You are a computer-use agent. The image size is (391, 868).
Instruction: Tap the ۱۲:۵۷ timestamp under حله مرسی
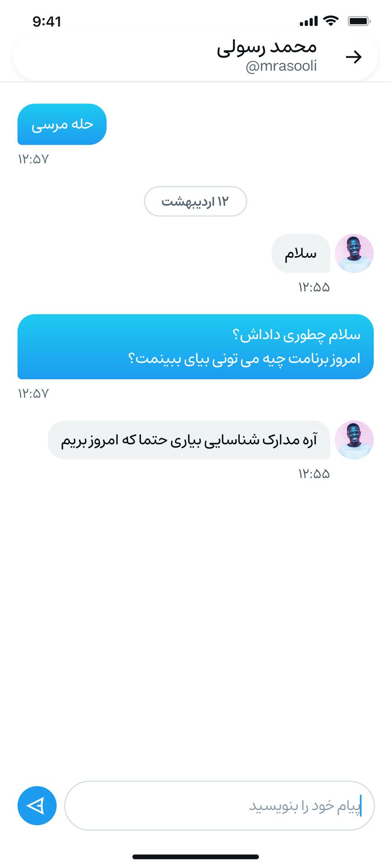33,159
